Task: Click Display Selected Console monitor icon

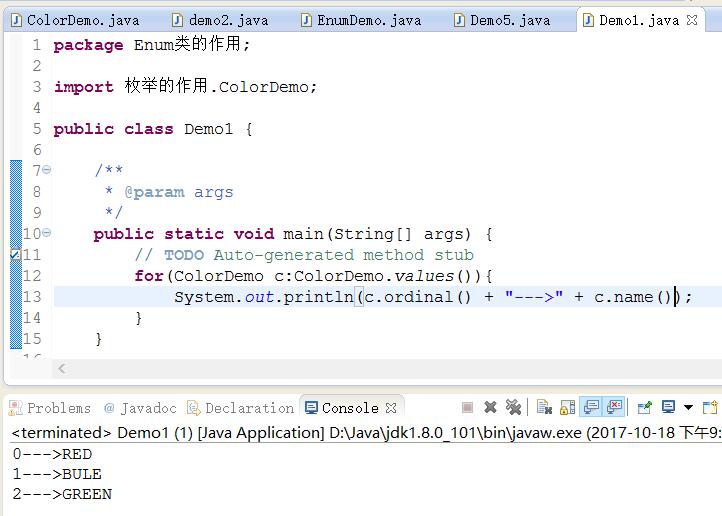Action: [668, 407]
